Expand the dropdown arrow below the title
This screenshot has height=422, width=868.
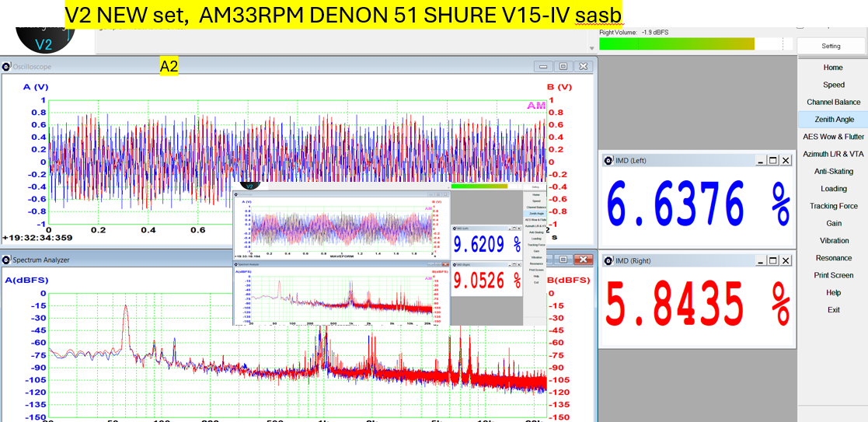click(592, 48)
